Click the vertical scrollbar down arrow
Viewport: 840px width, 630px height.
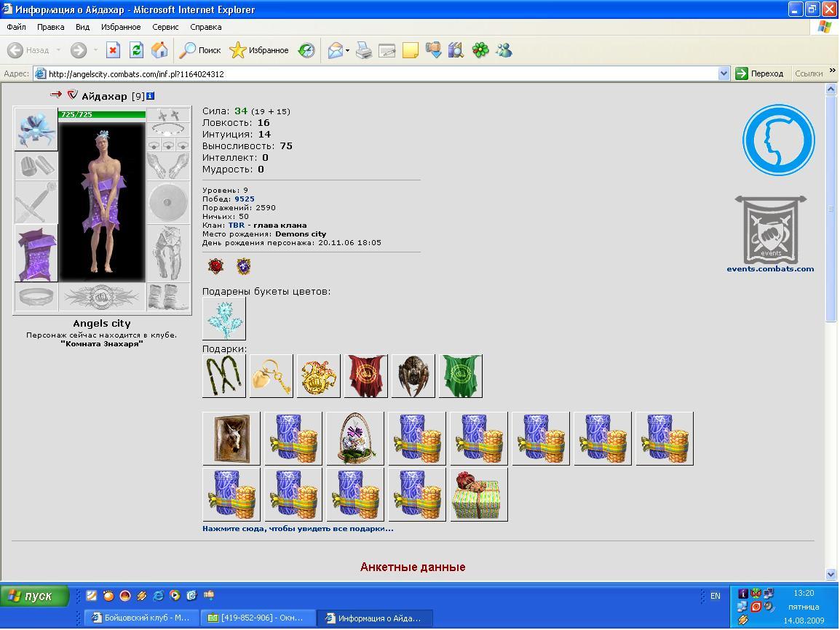point(831,574)
